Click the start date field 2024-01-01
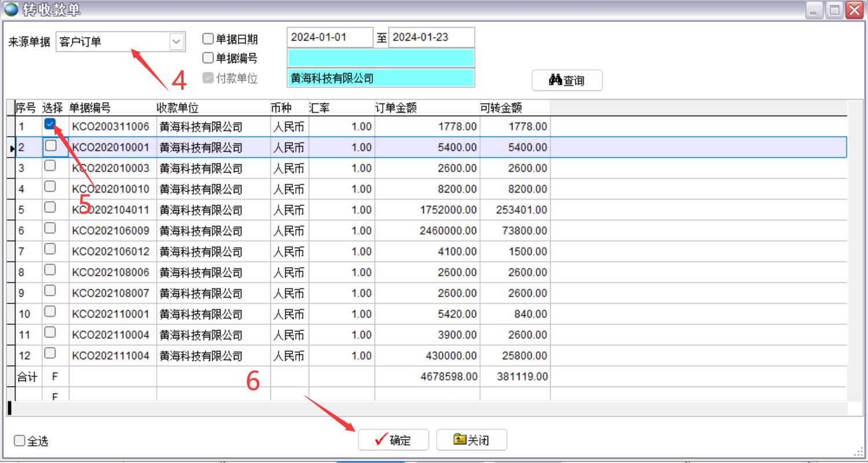Viewport: 868px width, 463px height. (x=329, y=38)
